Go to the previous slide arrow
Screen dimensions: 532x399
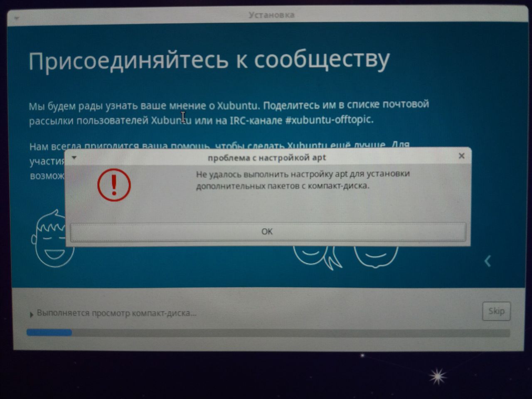click(x=488, y=261)
